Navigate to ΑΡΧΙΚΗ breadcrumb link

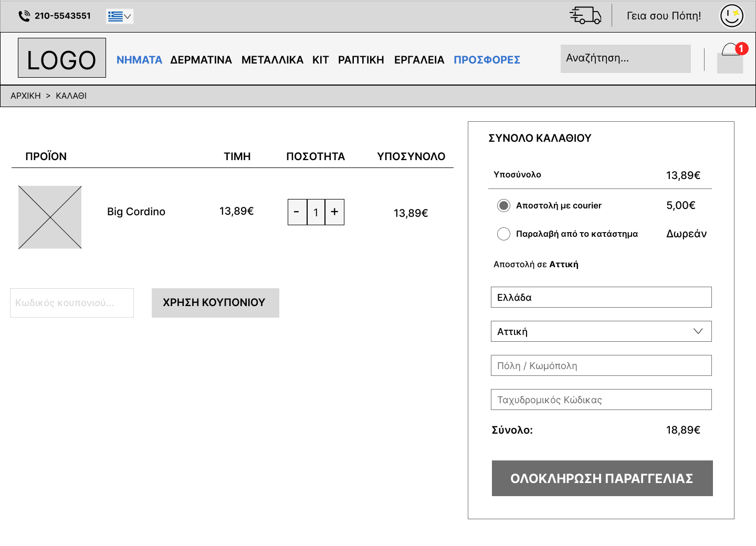(x=26, y=96)
